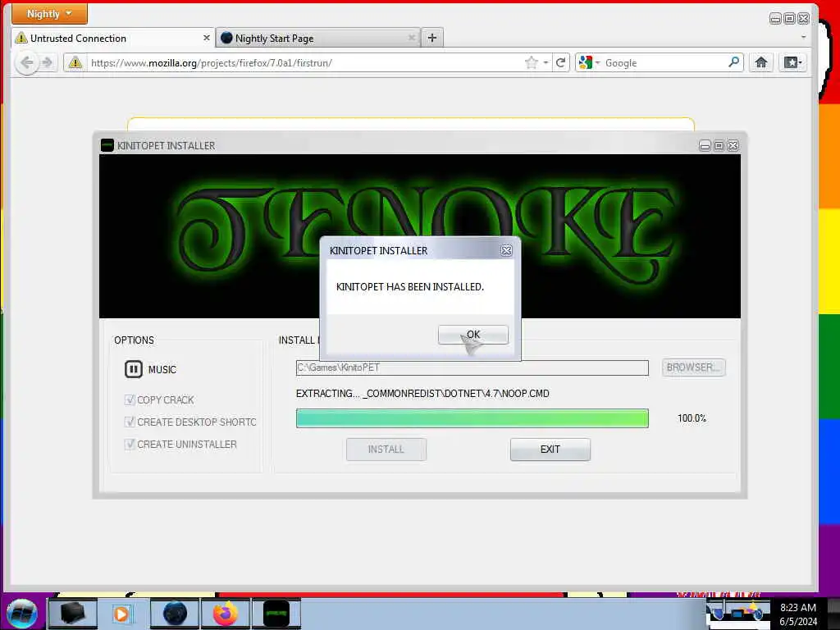The width and height of the screenshot is (840, 630).
Task: Click the BROWSER... button
Action: pos(694,367)
